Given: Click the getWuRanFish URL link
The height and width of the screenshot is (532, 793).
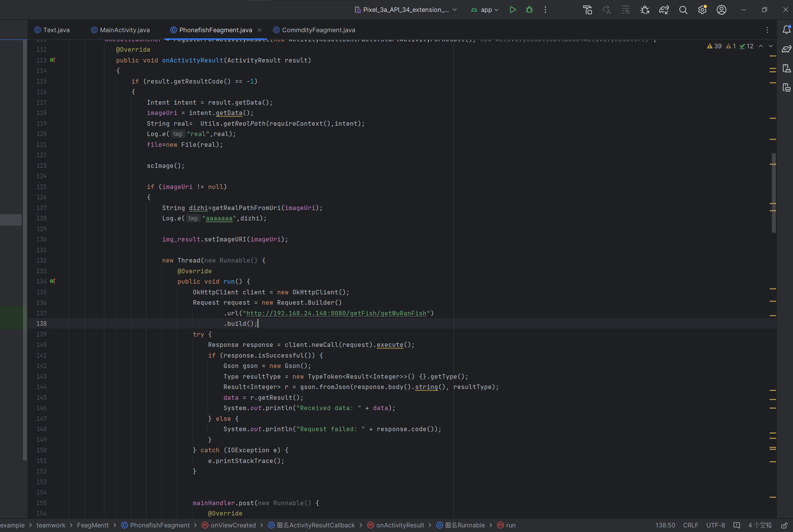Looking at the screenshot, I should [336, 313].
